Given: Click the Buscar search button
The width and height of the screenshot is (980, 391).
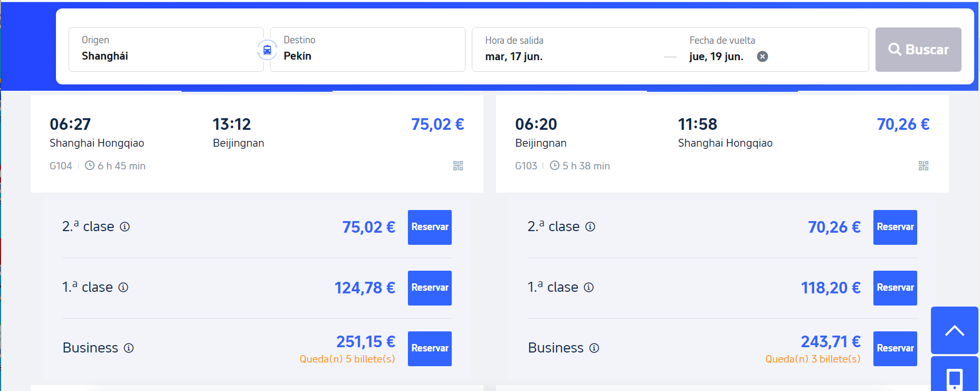Looking at the screenshot, I should 918,50.
